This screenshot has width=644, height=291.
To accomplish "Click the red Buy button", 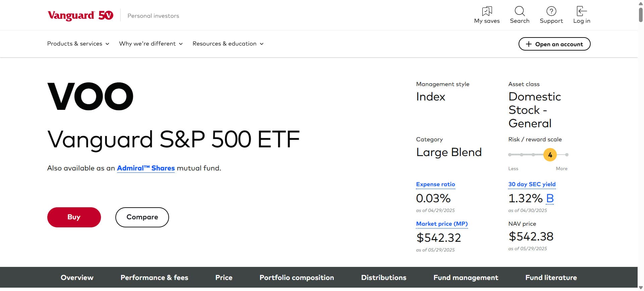I will tap(74, 217).
